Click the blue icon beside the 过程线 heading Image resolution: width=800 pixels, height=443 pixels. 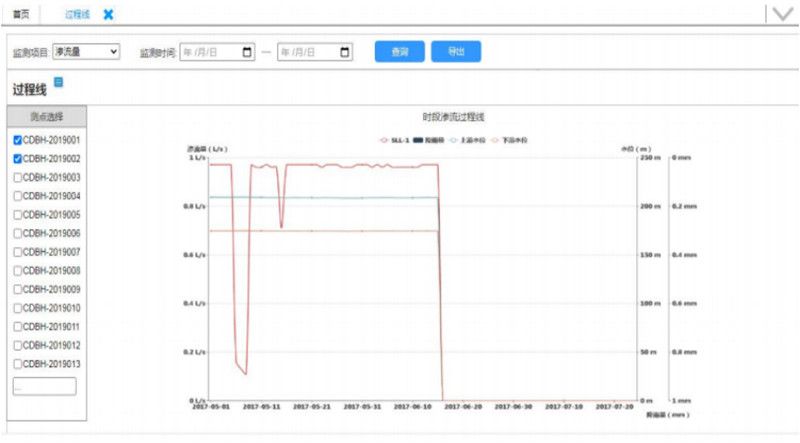58,83
